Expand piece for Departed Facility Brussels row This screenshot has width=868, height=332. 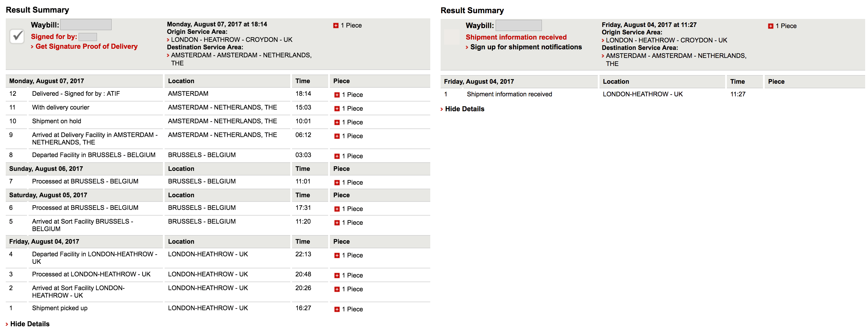[x=337, y=156]
